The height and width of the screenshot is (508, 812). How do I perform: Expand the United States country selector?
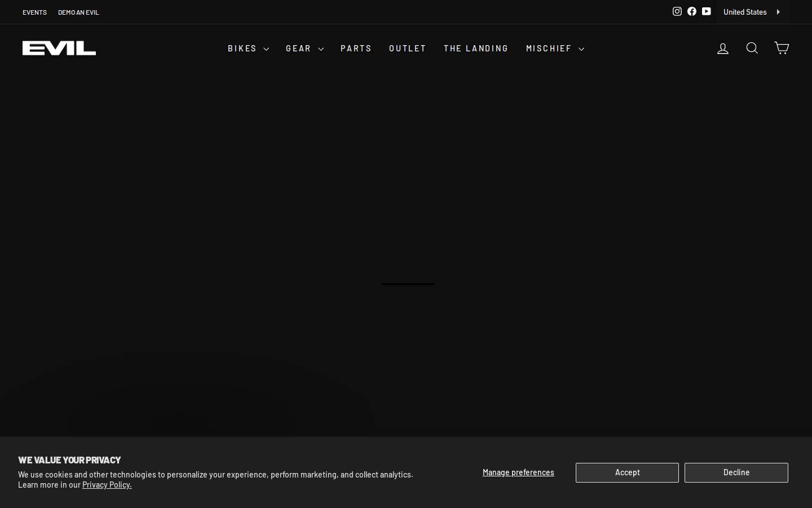point(752,12)
